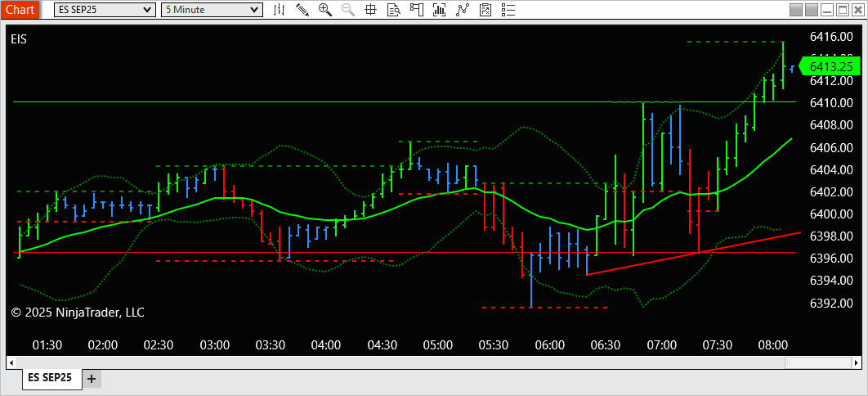The image size is (868, 396).
Task: Click the Zoom Out magnifier icon
Action: coord(347,10)
